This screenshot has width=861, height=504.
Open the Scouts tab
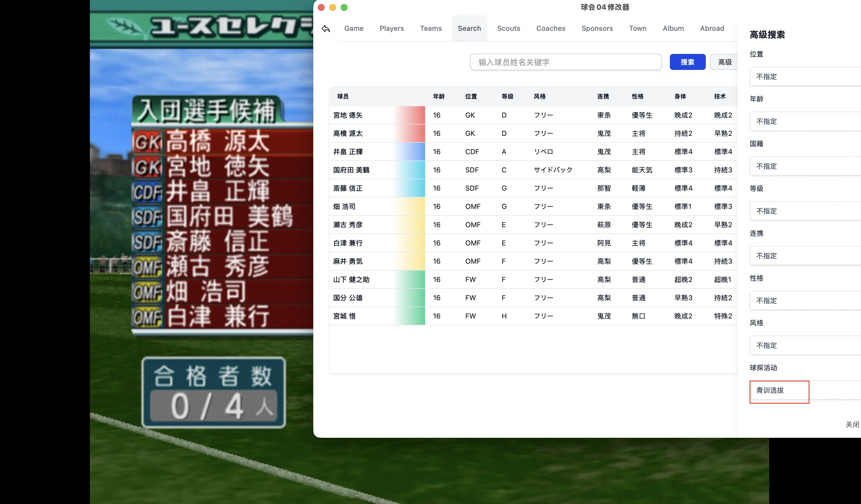tap(508, 29)
